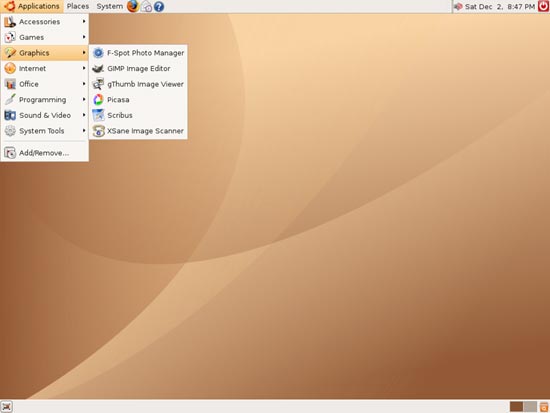
Task: Click the Graphics submenu arrow
Action: 84,53
